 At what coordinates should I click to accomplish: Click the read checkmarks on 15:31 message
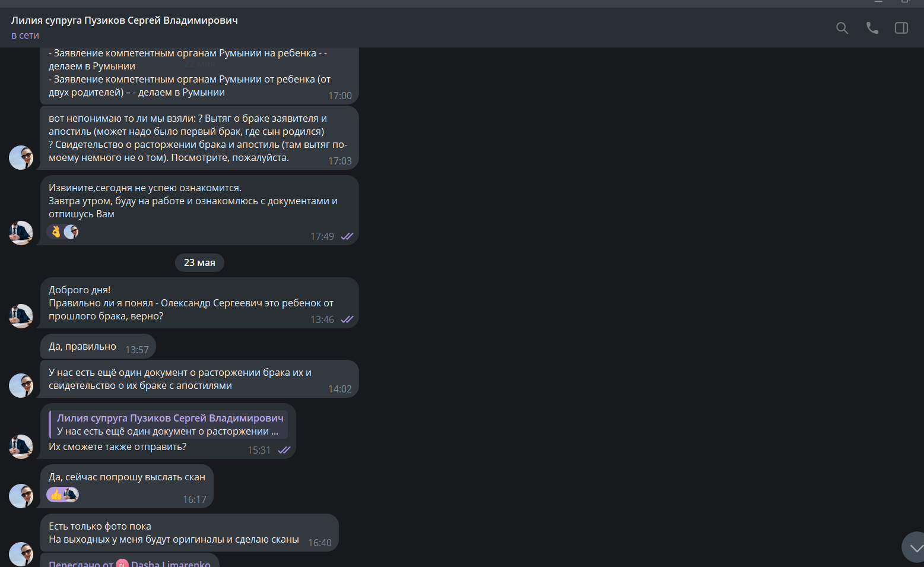(284, 450)
